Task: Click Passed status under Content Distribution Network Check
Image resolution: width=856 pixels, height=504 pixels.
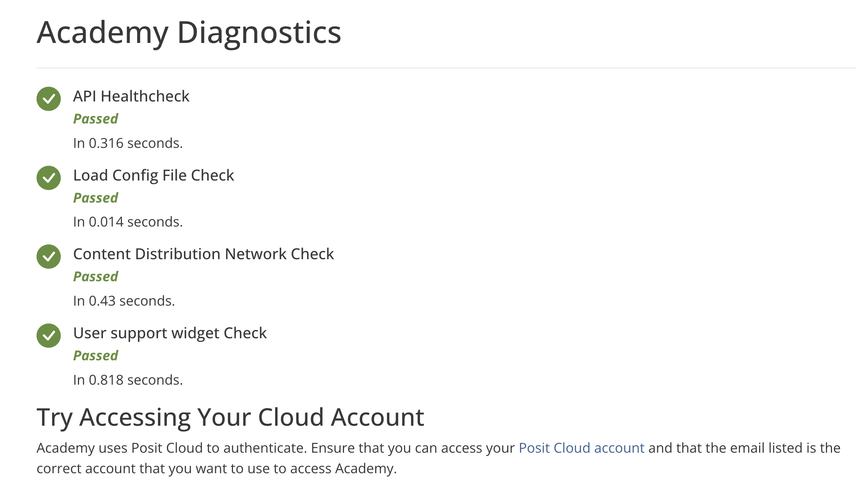Action: click(95, 277)
